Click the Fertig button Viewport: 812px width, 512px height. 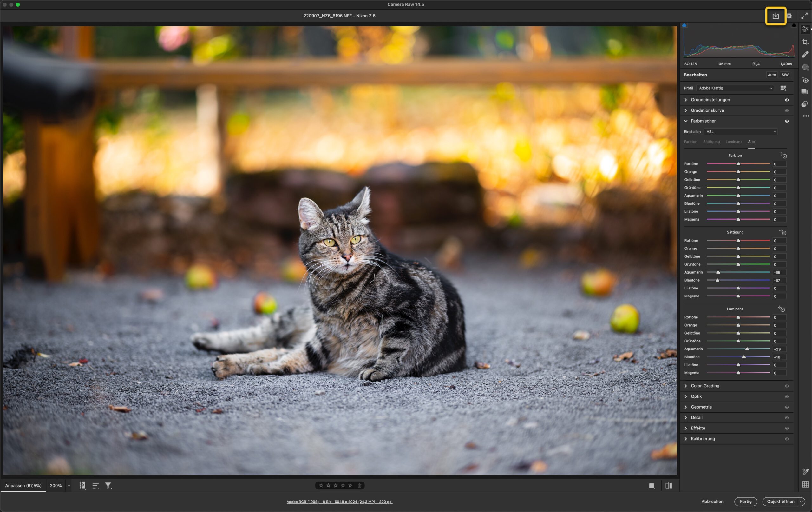[745, 502]
